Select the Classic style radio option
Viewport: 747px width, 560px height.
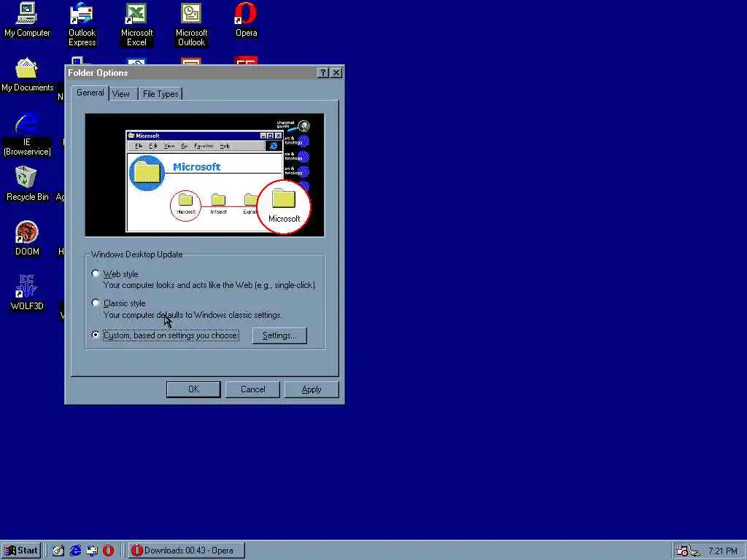96,303
